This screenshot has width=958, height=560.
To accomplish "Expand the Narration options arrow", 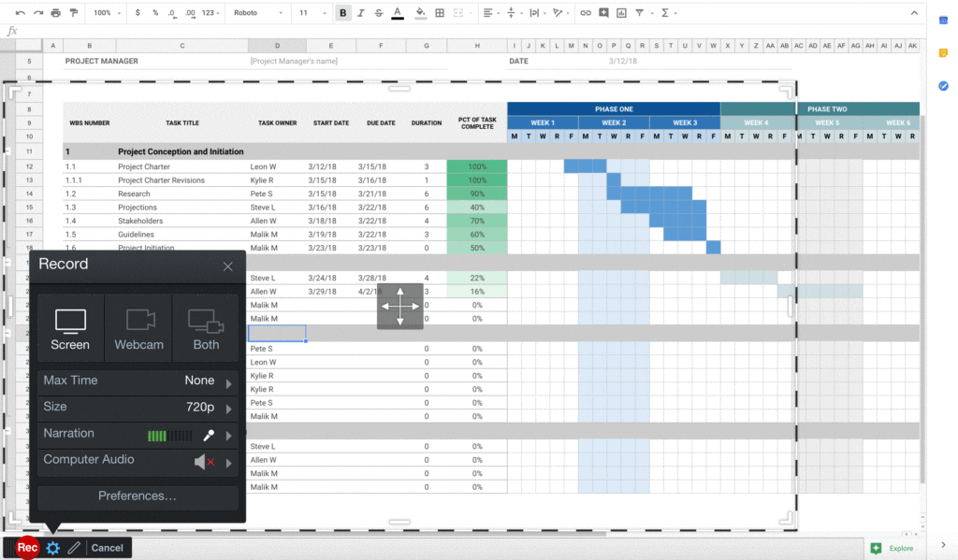I will [x=228, y=436].
